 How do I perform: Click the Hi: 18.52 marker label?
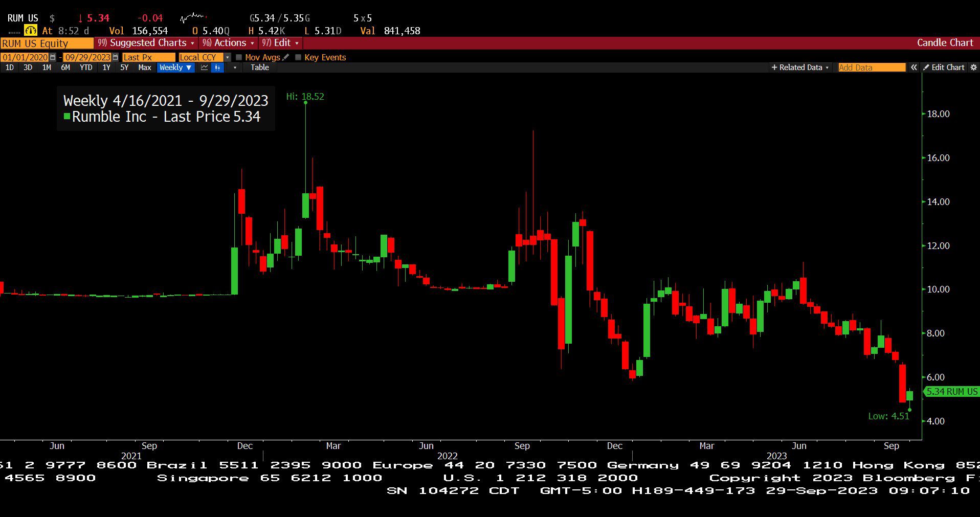click(x=305, y=97)
